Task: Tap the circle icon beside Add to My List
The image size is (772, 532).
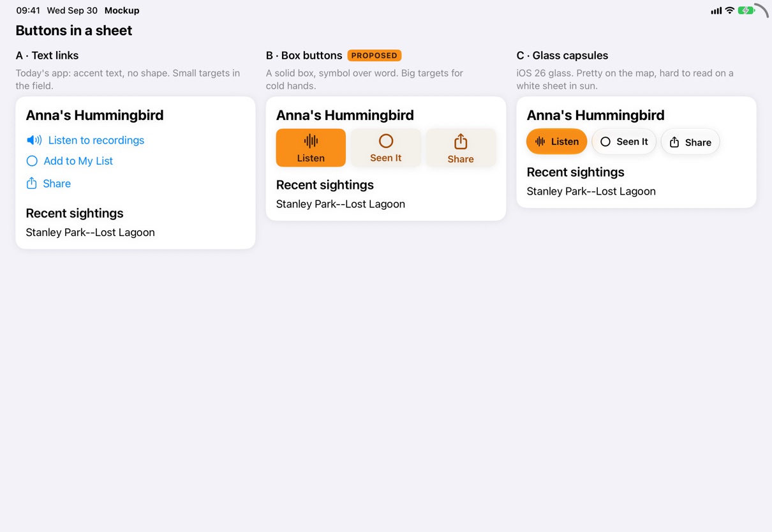Action: [x=32, y=161]
